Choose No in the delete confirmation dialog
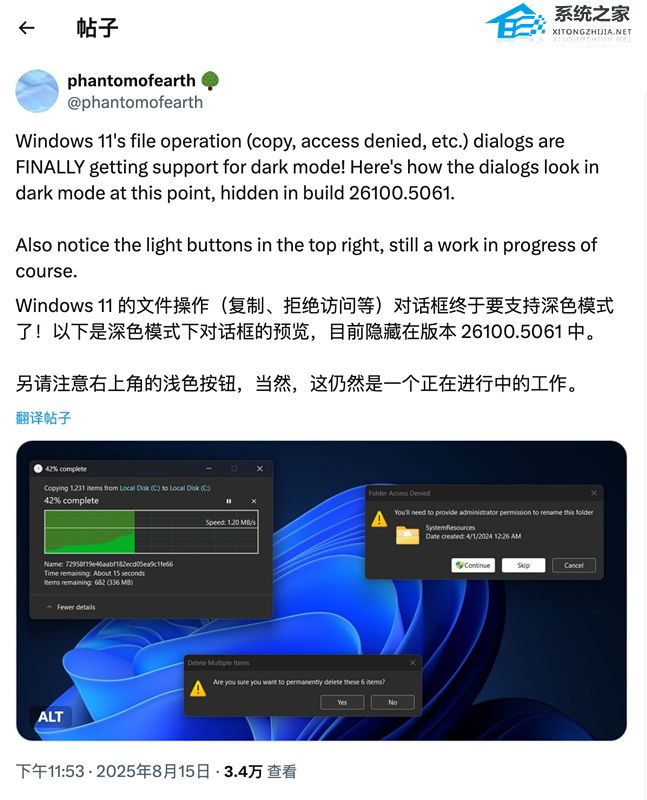 pyautogui.click(x=392, y=703)
